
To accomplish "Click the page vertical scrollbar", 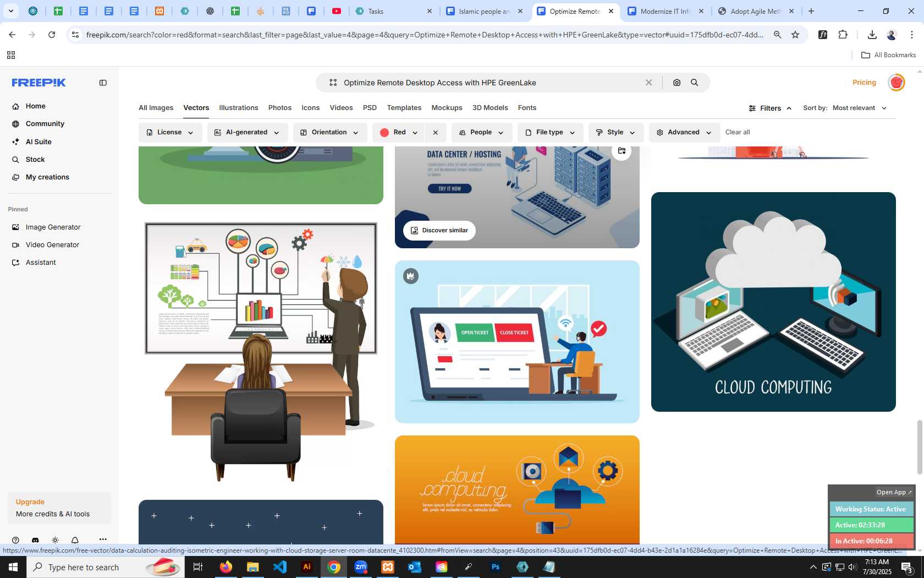I will (919, 447).
